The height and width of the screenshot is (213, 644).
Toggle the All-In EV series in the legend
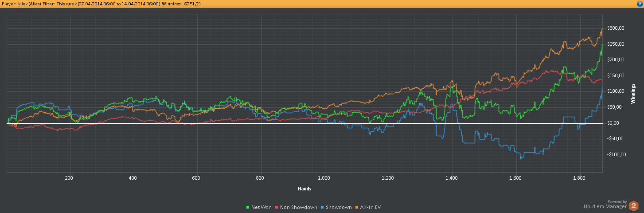pos(367,207)
